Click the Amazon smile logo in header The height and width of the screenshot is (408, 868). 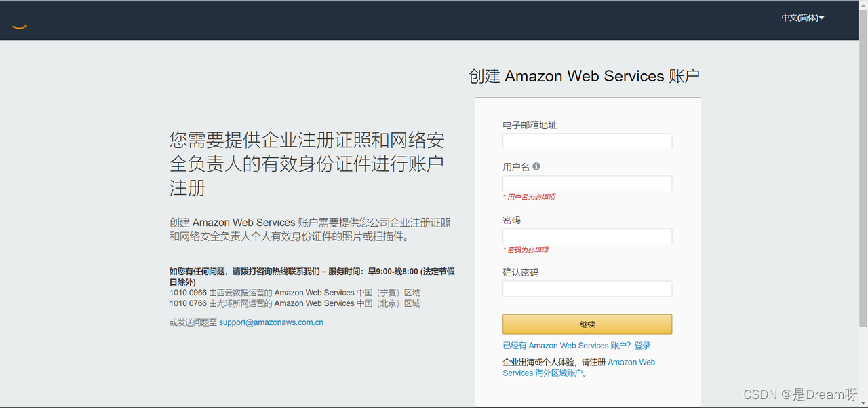(x=19, y=26)
